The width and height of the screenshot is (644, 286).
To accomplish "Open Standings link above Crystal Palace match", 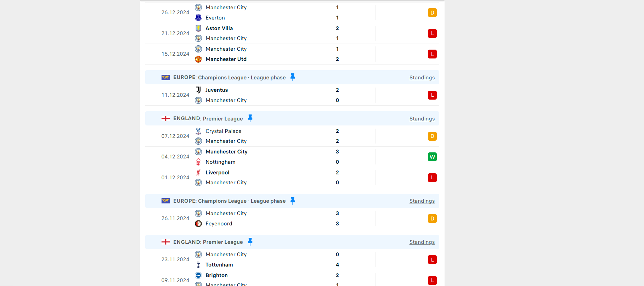I will 422,119.
